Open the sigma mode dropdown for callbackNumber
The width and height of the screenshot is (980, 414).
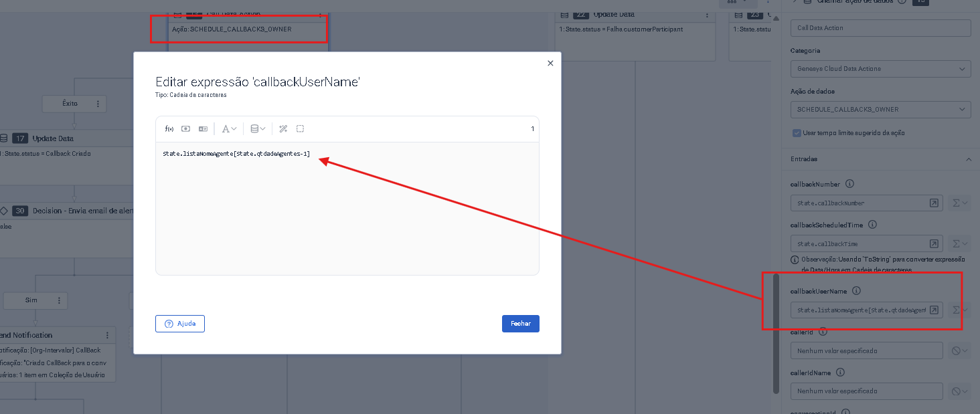click(960, 203)
